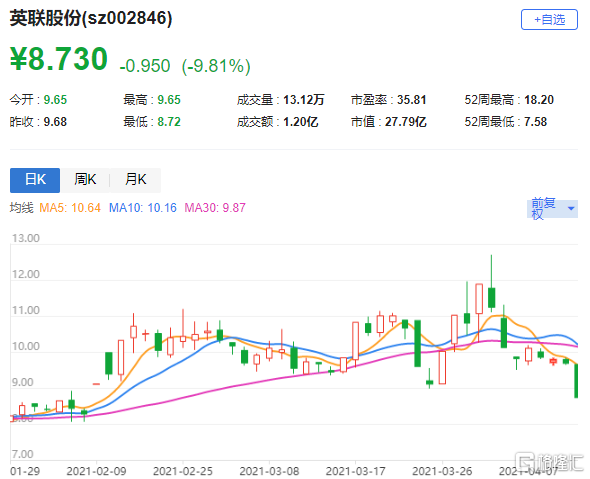Click the 2021-03-17 date axis label
Screen dimensions: 590x479
[x=356, y=471]
